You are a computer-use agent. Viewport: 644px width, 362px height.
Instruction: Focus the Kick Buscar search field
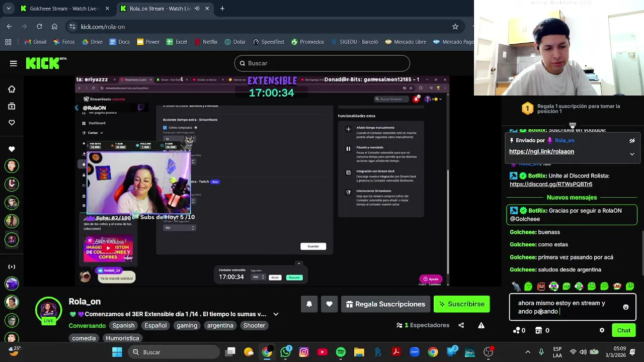pyautogui.click(x=322, y=63)
